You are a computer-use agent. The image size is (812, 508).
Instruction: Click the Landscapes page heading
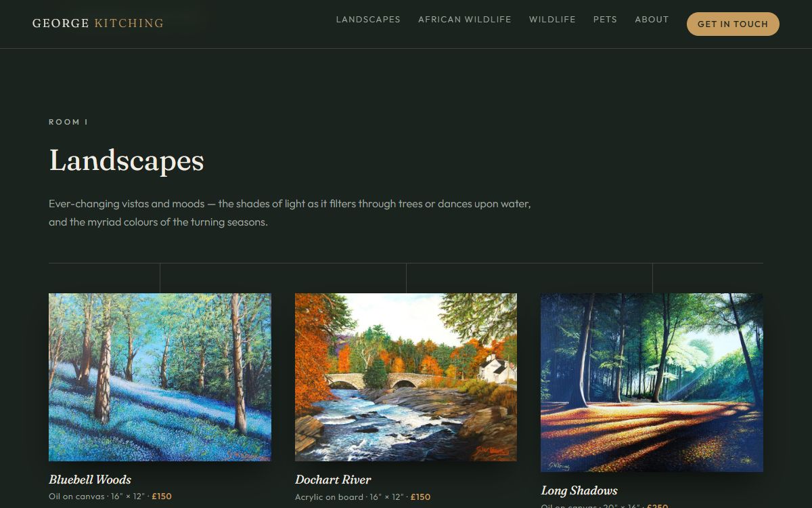pos(127,161)
